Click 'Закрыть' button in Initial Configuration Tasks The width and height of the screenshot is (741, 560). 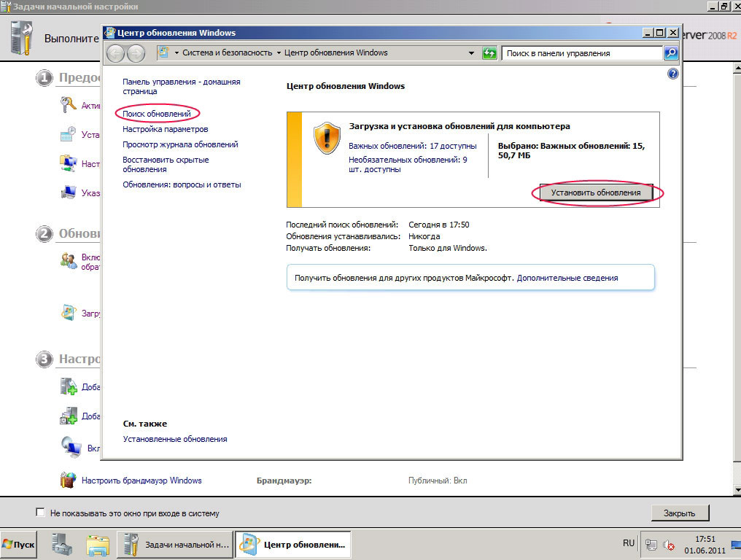point(680,513)
